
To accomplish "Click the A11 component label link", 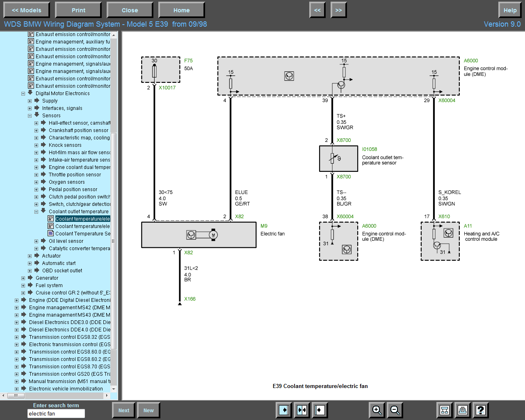I will point(468,226).
